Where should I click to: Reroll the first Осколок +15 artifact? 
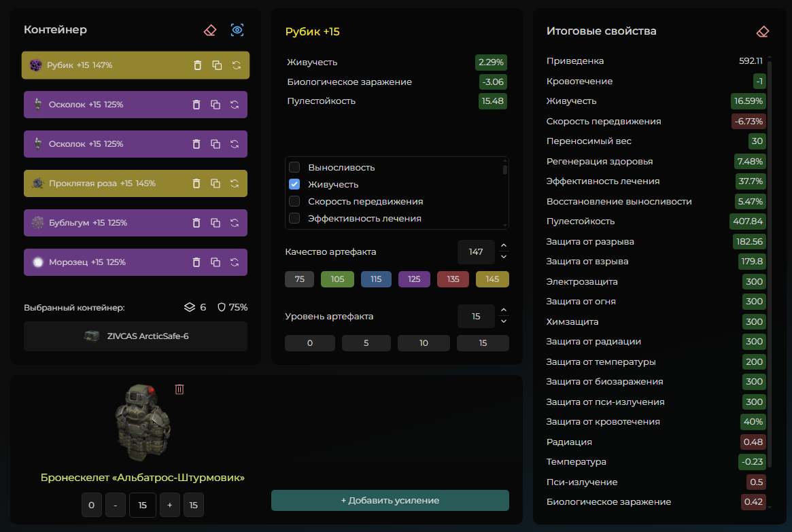tap(235, 105)
